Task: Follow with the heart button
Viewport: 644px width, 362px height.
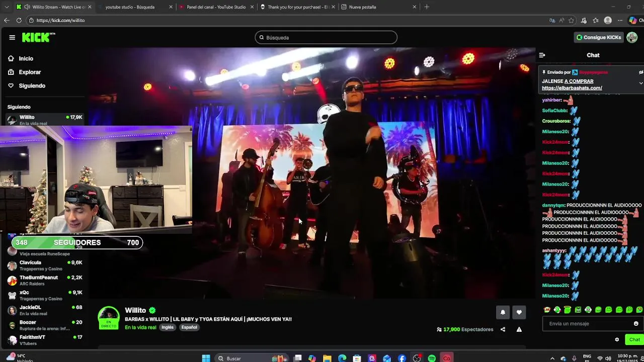Action: (x=519, y=312)
